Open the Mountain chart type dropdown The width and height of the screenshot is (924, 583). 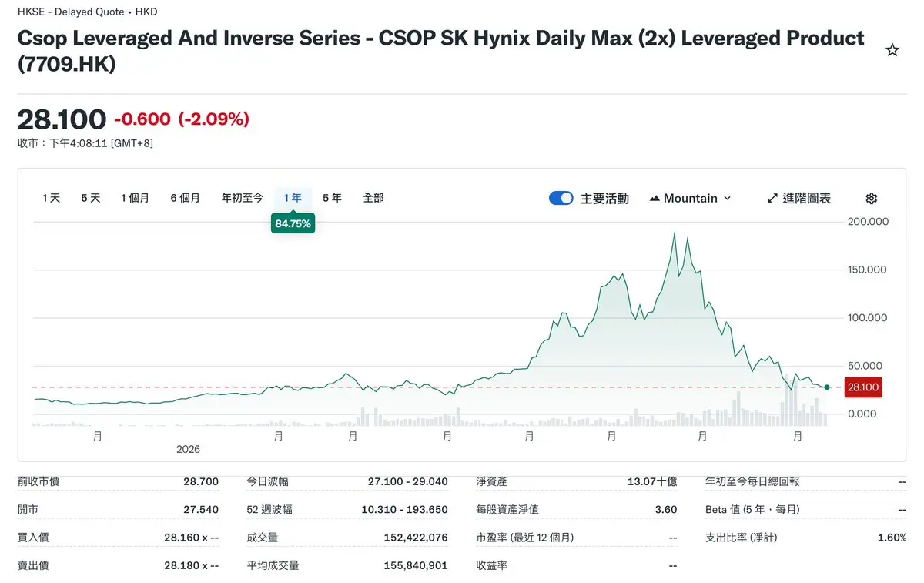[x=690, y=198]
